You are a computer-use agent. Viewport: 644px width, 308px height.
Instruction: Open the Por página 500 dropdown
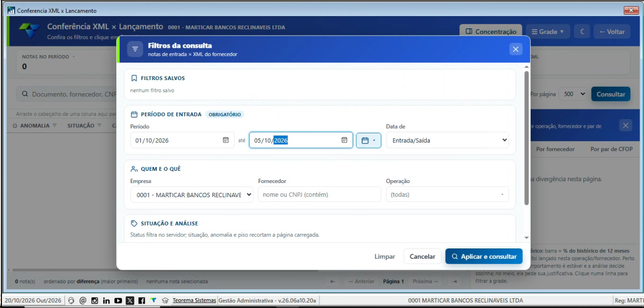click(574, 94)
